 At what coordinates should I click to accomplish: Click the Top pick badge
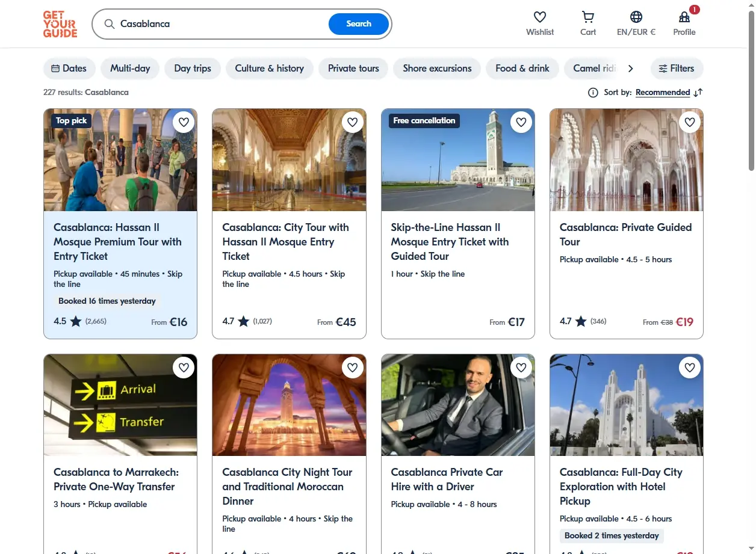(x=71, y=120)
